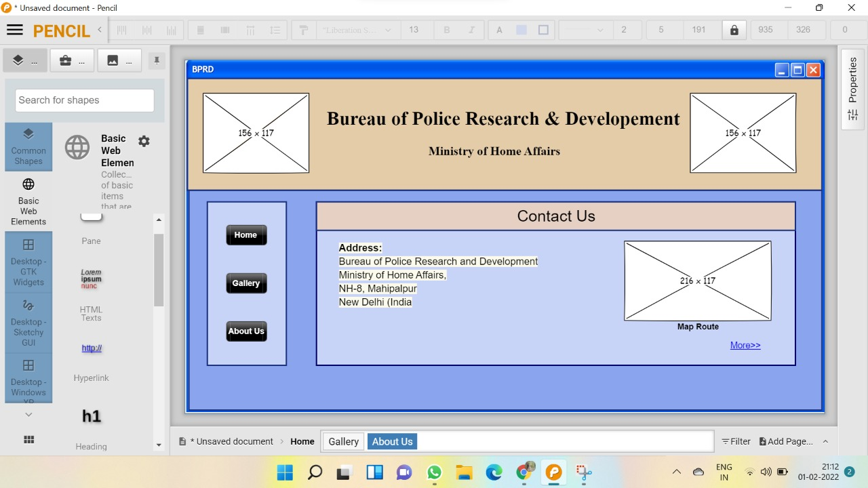Open the Liberation Sans font dropdown
This screenshot has width=868, height=488.
(357, 30)
